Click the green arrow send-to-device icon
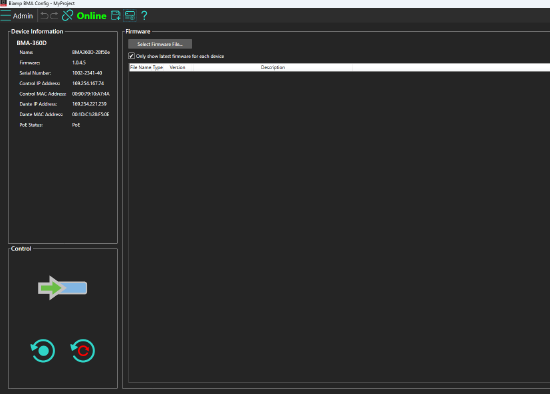Screen dimensions: 550x394 62,288
